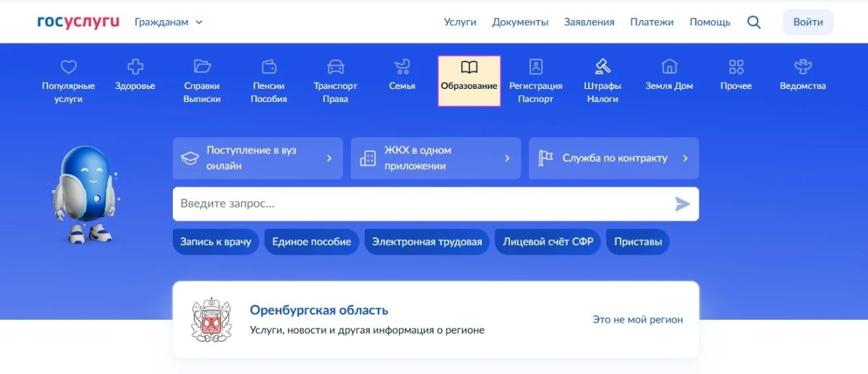Select the Земля Дом house icon
The width and height of the screenshot is (868, 374).
pos(669,67)
